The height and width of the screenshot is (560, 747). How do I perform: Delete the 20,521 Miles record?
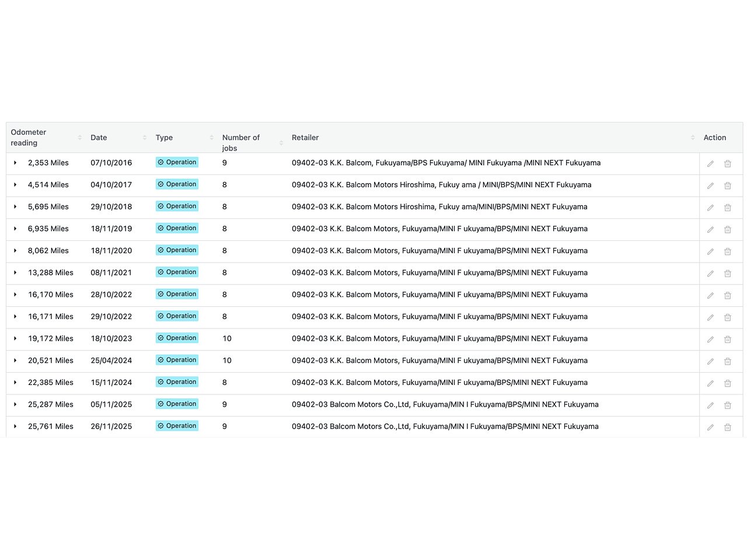[x=728, y=362]
